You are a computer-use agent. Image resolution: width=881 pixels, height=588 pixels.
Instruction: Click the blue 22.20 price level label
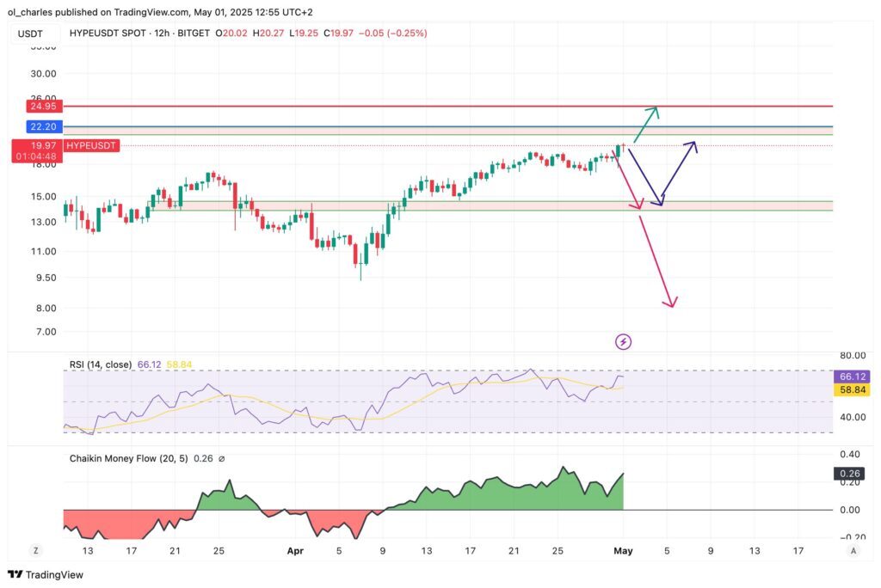point(41,126)
